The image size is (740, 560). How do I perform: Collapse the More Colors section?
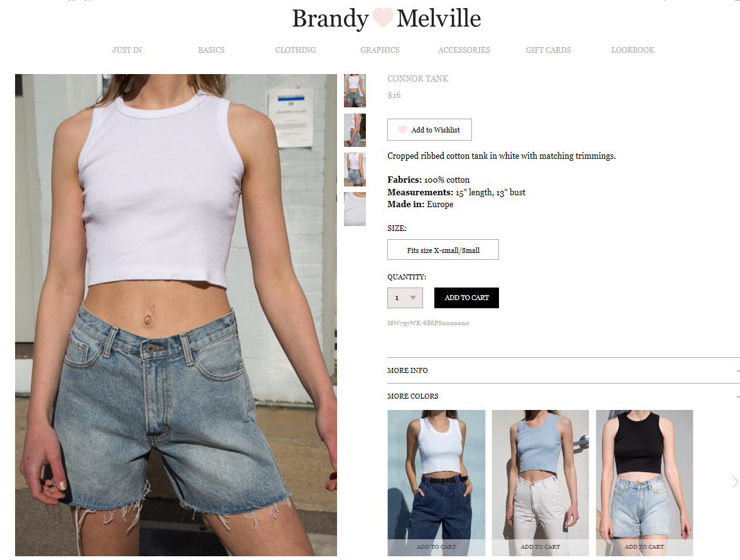click(564, 396)
